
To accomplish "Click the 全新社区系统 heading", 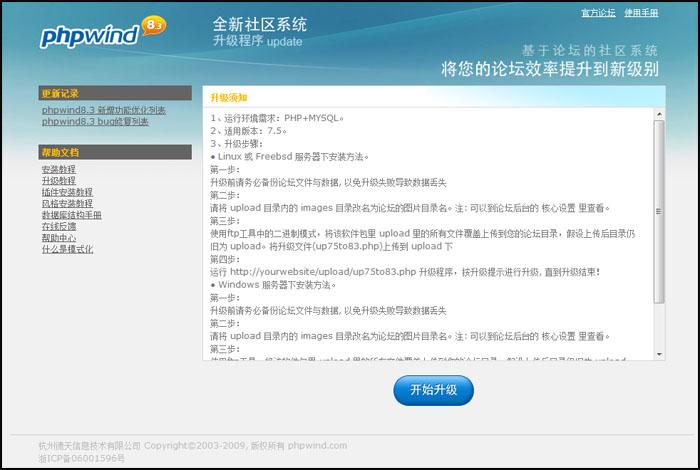I will pyautogui.click(x=259, y=25).
